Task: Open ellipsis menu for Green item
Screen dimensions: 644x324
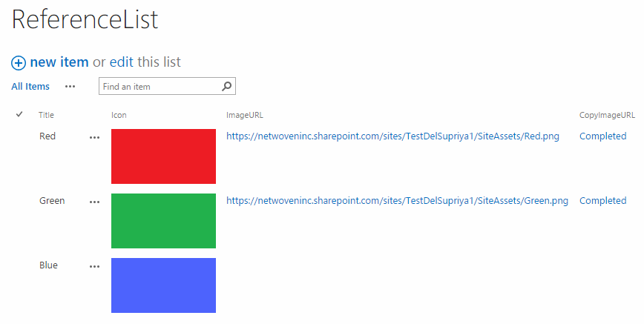Action: coord(94,202)
